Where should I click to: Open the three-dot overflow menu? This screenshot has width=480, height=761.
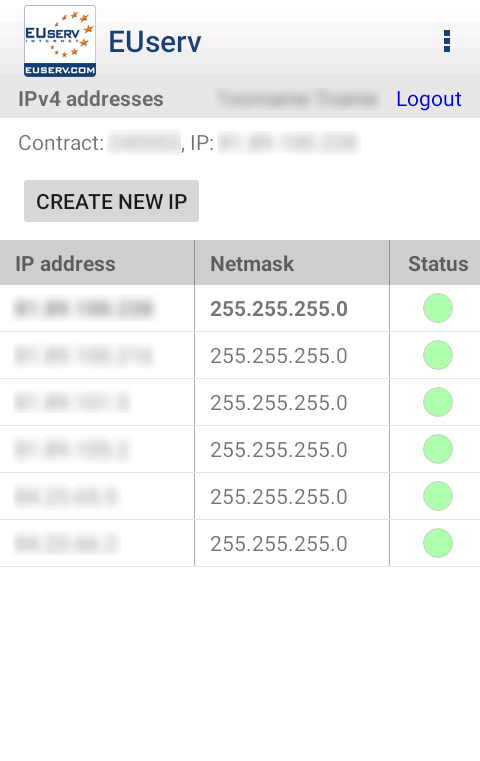click(x=447, y=41)
